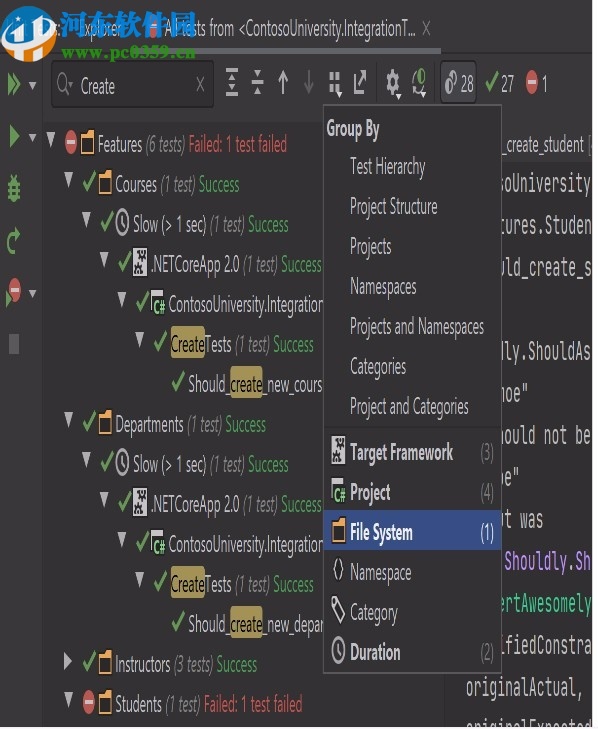Viewport: 598px width, 729px height.
Task: Select Instructors 3 tests Success row
Action: [x=170, y=664]
